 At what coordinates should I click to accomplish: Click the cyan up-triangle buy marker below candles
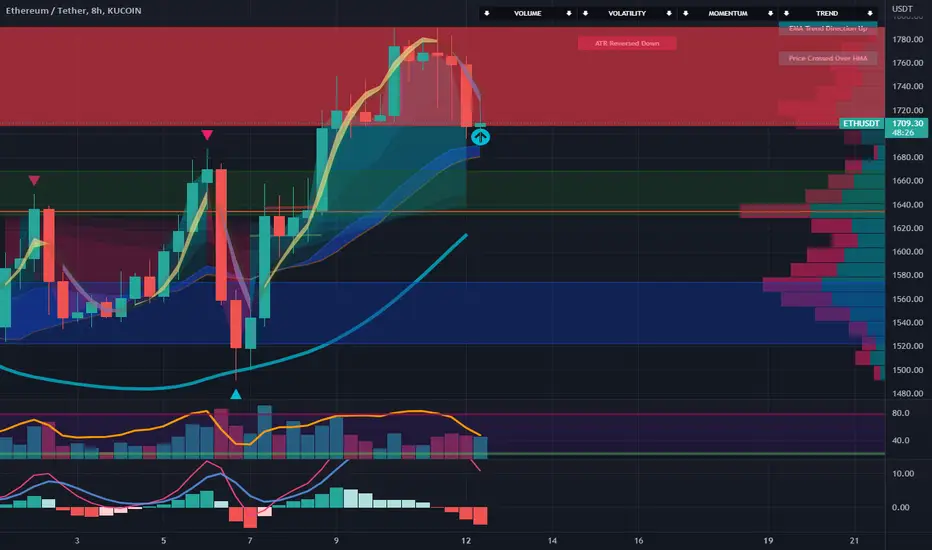click(x=236, y=394)
